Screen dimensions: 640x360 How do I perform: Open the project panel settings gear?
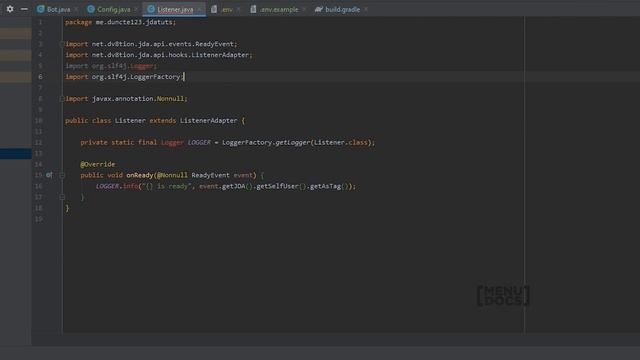click(10, 9)
